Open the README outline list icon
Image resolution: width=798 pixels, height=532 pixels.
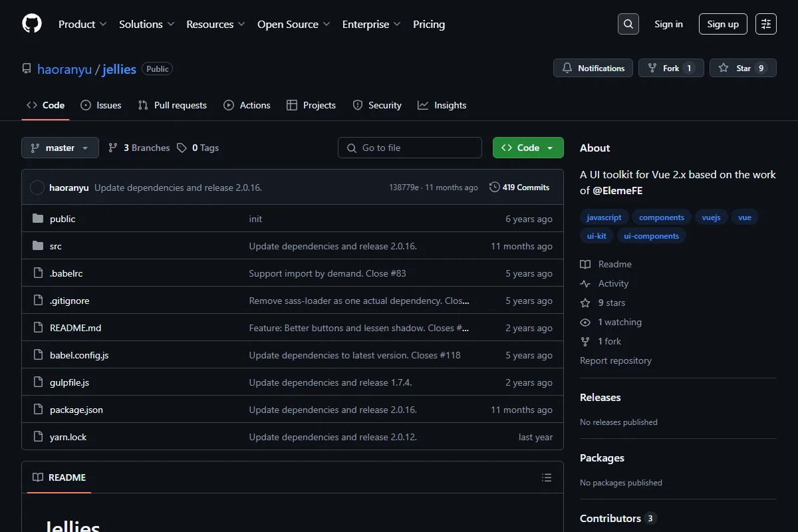547,477
